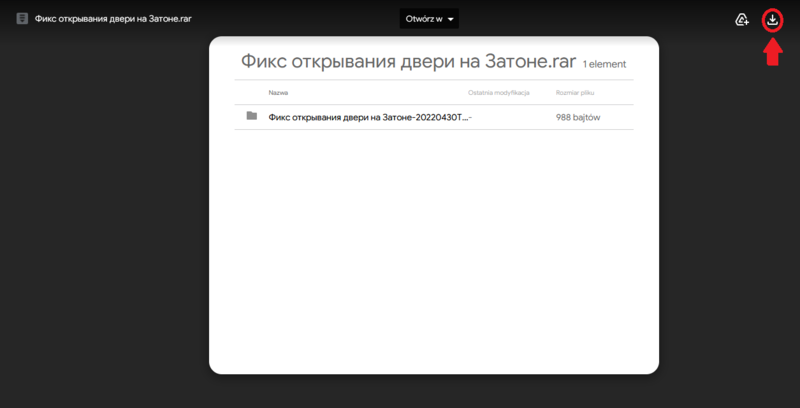The image size is (800, 408).
Task: Click the dark background left of the preview
Action: [x=100, y=220]
